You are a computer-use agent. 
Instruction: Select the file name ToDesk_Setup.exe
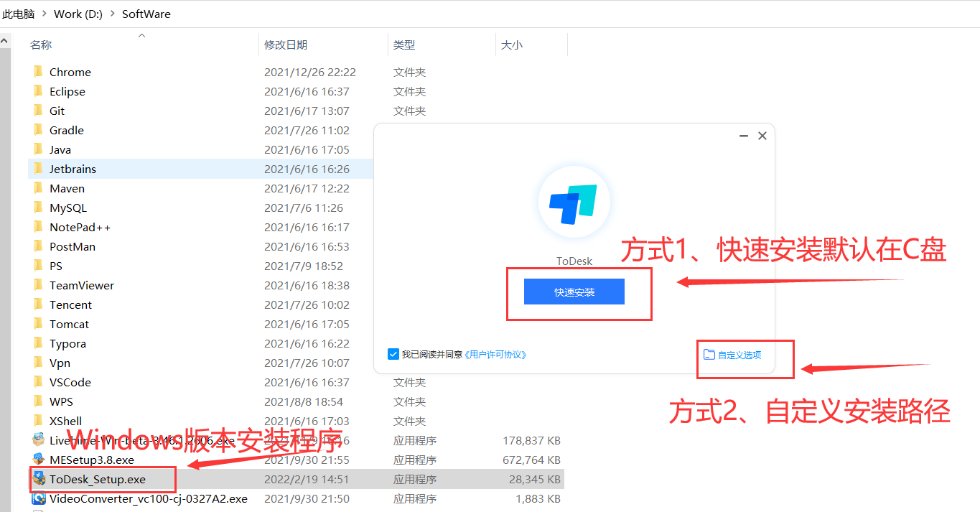click(x=98, y=479)
